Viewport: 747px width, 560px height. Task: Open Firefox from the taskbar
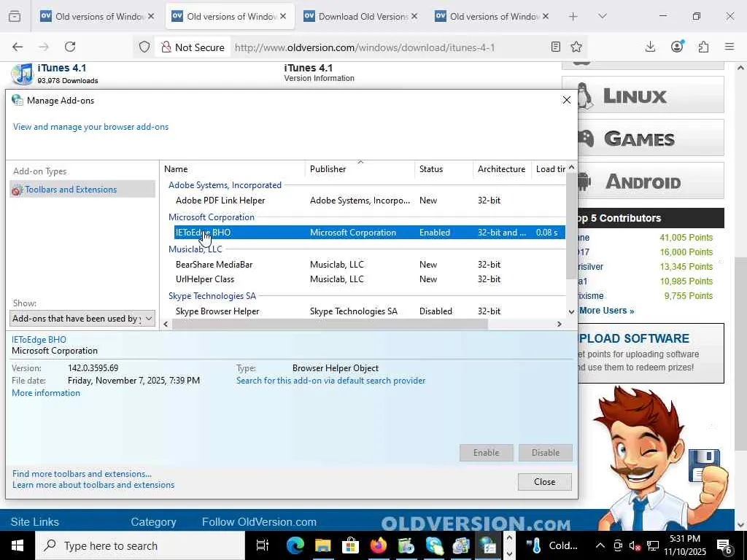click(x=379, y=545)
